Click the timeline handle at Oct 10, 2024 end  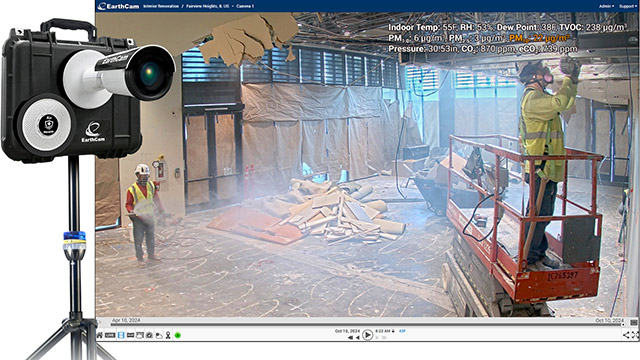tap(623, 324)
